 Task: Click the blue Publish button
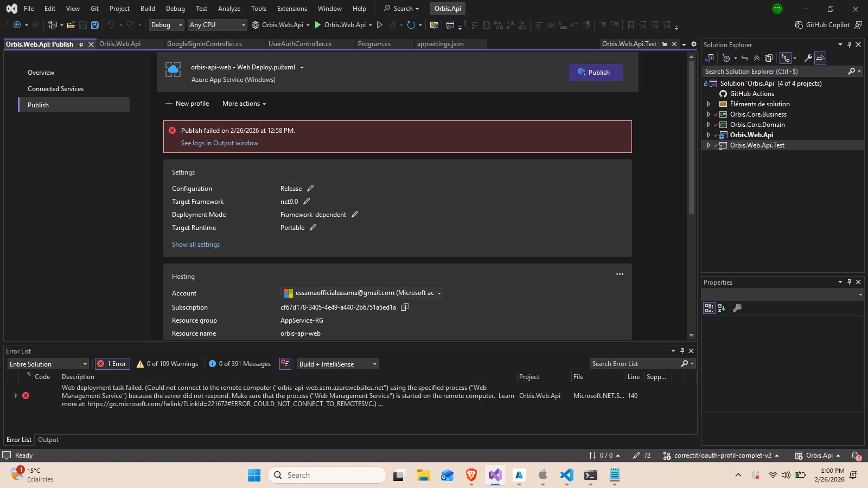596,72
